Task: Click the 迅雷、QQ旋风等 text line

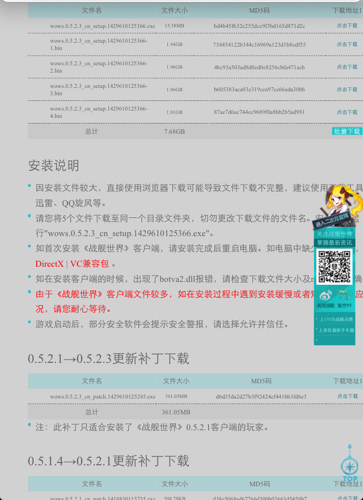Action: 71,203
